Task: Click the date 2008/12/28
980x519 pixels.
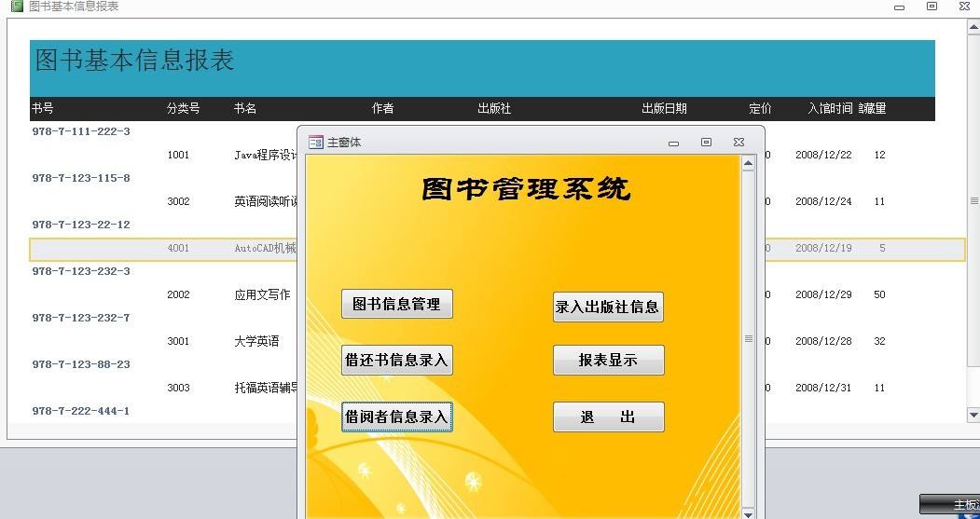Action: (823, 342)
